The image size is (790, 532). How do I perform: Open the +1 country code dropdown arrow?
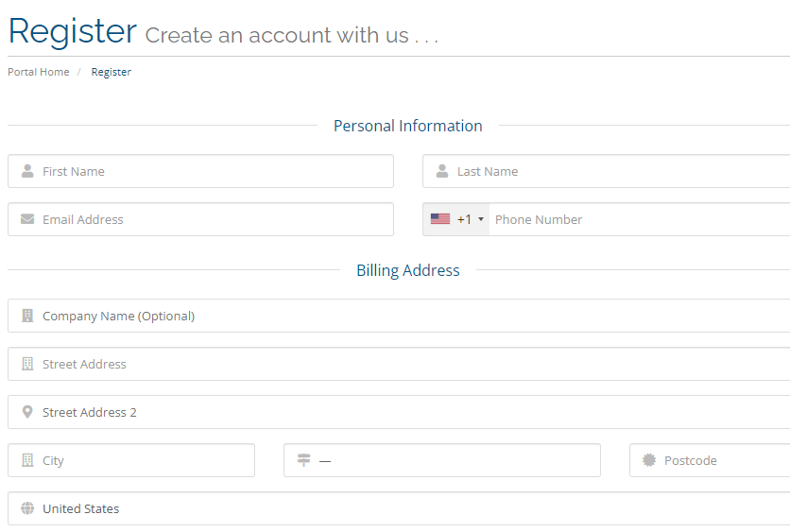[481, 219]
